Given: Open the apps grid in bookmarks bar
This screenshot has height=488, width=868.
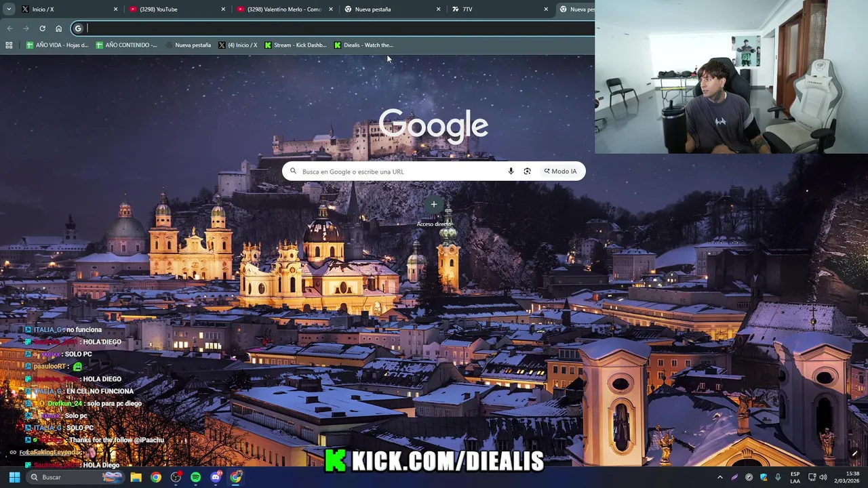Looking at the screenshot, I should (x=9, y=45).
